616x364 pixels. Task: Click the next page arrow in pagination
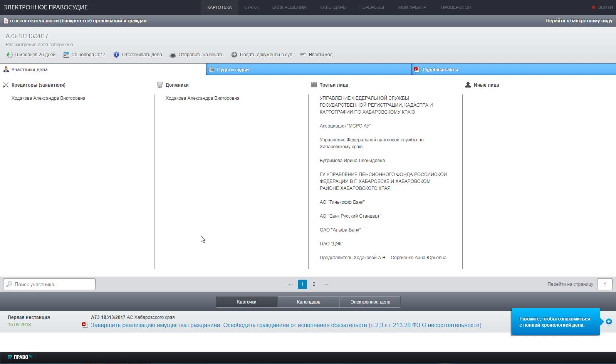pos(326,284)
